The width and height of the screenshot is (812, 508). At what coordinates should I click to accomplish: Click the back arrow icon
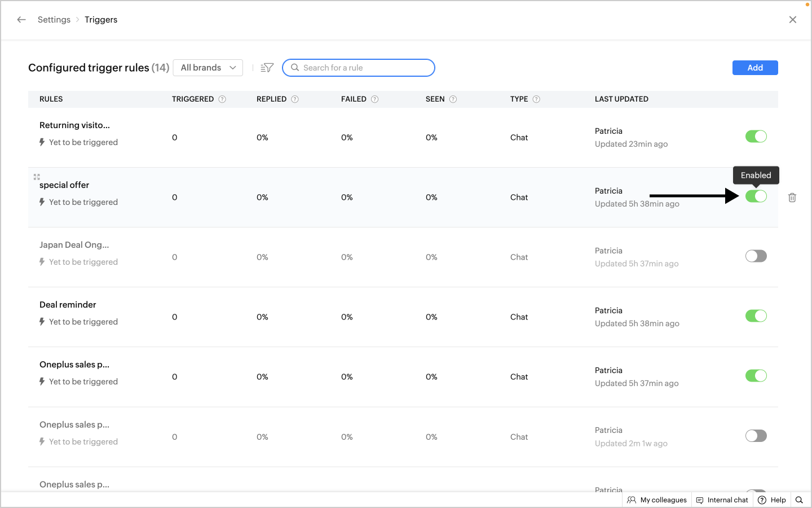point(21,20)
